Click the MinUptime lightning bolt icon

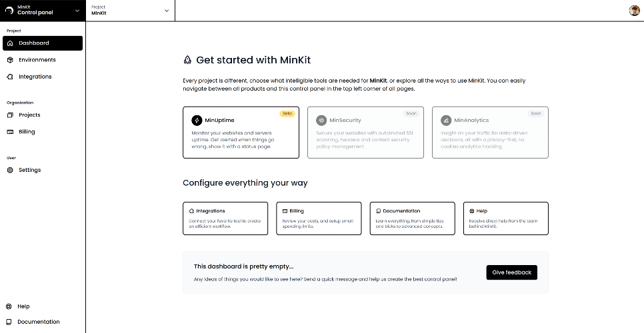197,121
